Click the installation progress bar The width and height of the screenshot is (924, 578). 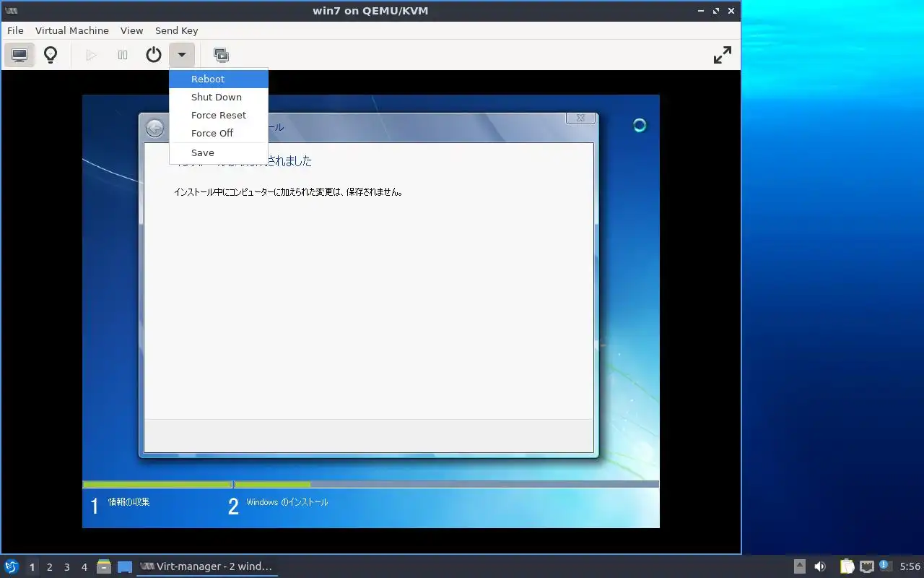[371, 484]
